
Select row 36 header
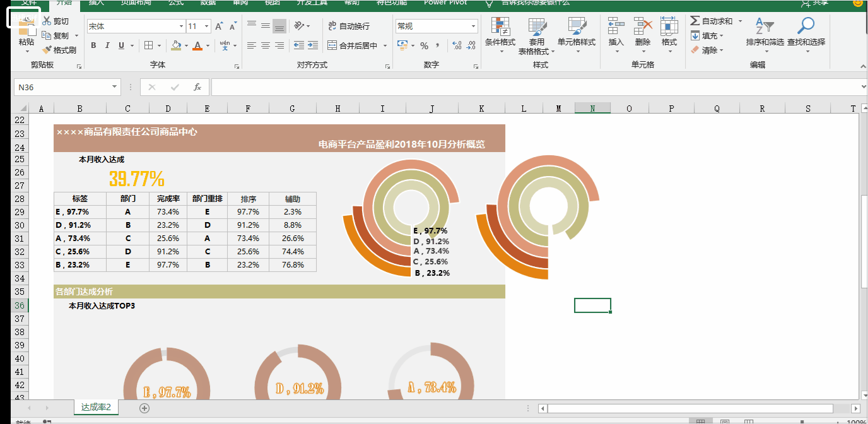20,305
